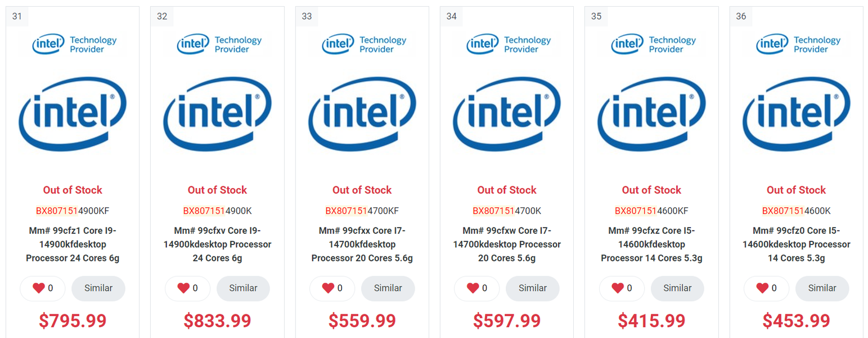
Task: Favorite the BX8071514600K item with heart
Action: (x=762, y=288)
